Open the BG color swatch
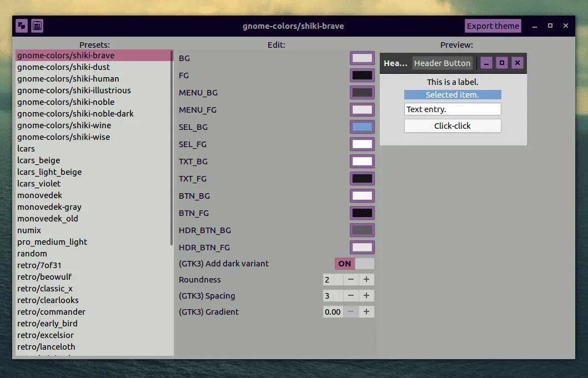588x378 pixels. click(362, 58)
